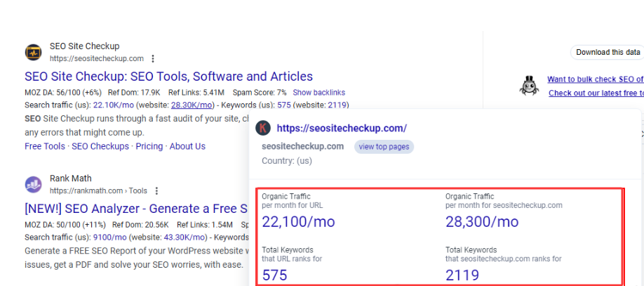Open the Free Tools sitelink

(x=45, y=146)
